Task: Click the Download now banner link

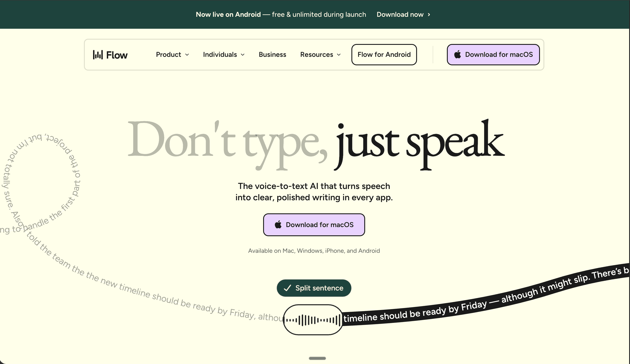Action: (400, 15)
